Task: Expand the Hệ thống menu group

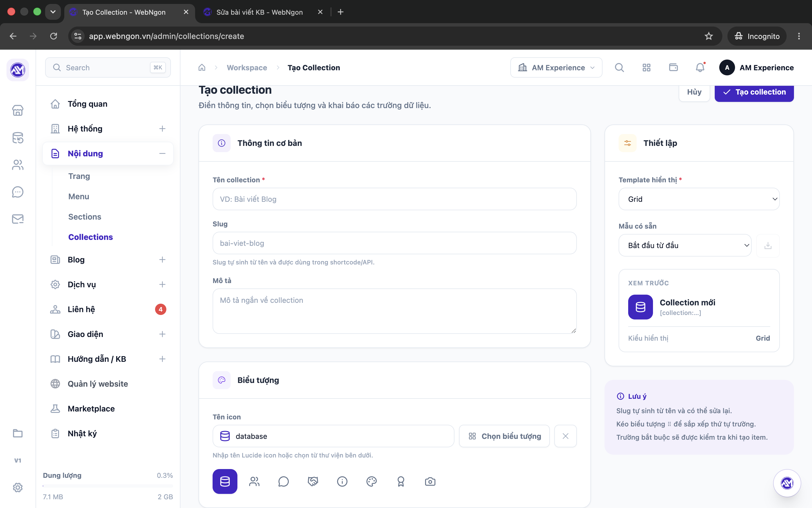Action: coord(162,129)
